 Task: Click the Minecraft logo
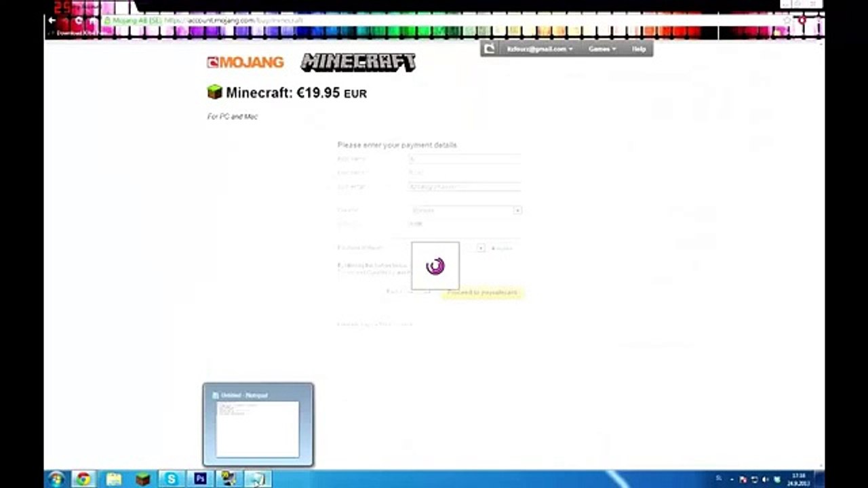(358, 62)
